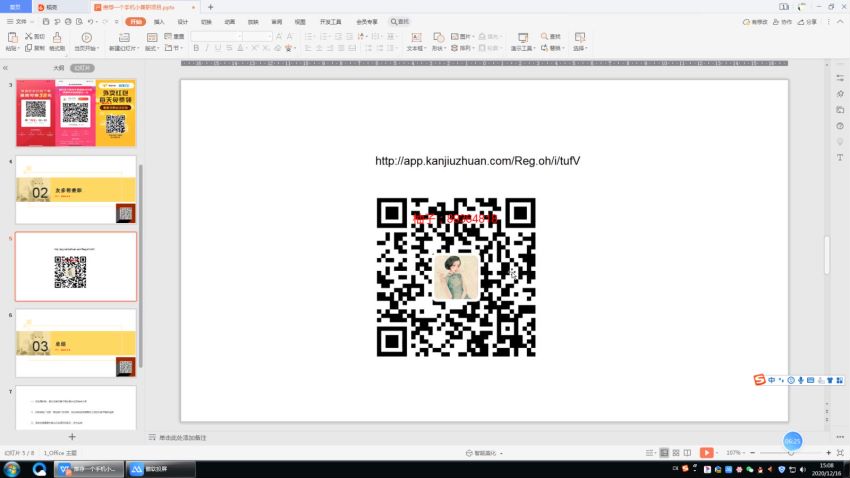This screenshot has width=850, height=478.
Task: Switch left panel to Outline view
Action: (59, 68)
